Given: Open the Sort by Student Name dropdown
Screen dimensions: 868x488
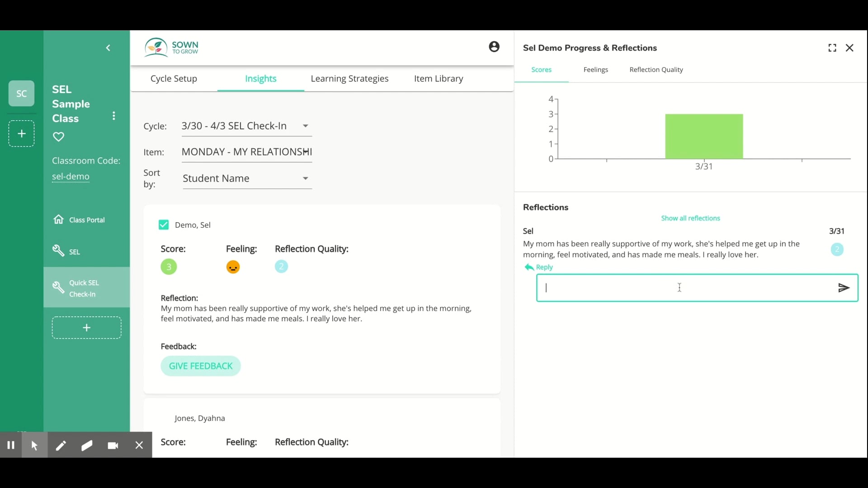Looking at the screenshot, I should pos(247,178).
